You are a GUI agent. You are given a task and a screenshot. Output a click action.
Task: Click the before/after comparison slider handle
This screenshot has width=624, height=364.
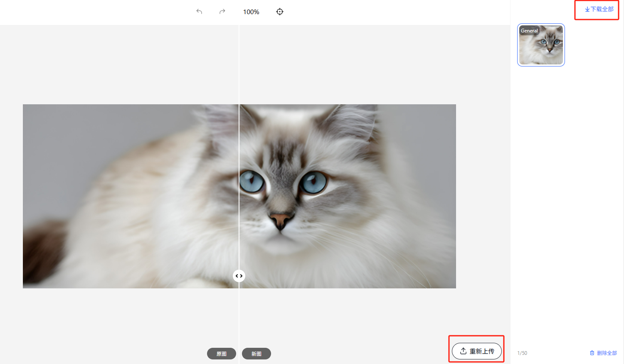coord(239,276)
